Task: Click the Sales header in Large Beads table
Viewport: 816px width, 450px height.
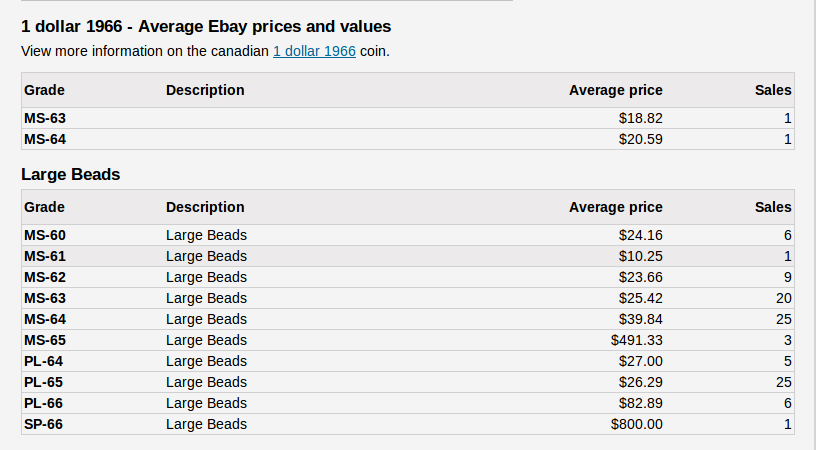Action: tap(773, 207)
